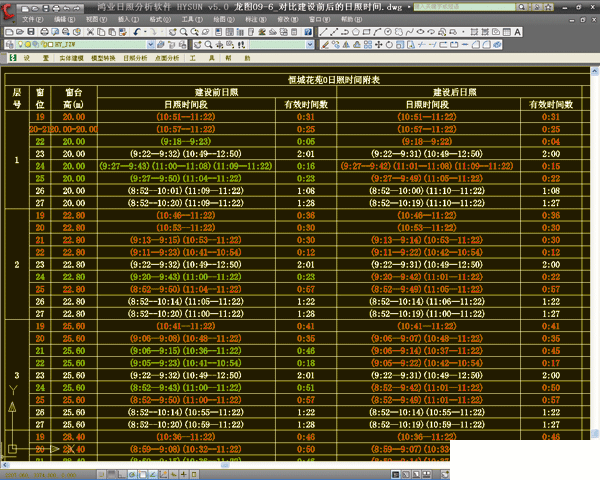Toggle Object Snap in the status bar
Viewport: 600px width, 480px height.
click(143, 475)
